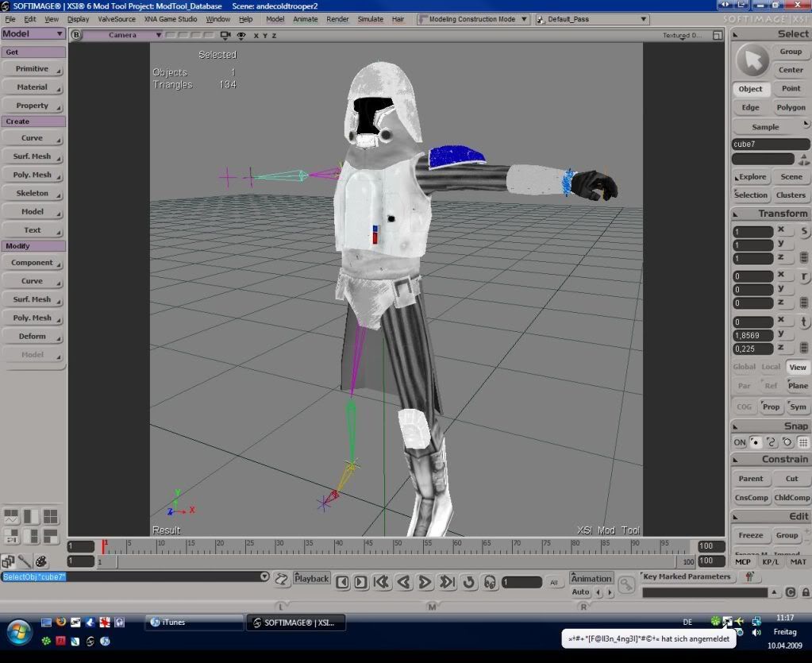Switch transform mode to Plane
This screenshot has width=812, height=663.
click(x=798, y=386)
